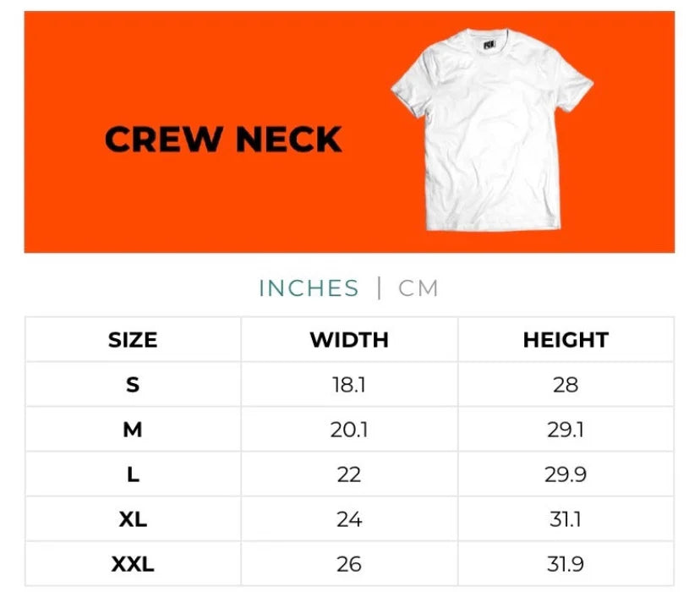The height and width of the screenshot is (592, 700).
Task: Click the 29.9 height value for L
Action: click(566, 474)
